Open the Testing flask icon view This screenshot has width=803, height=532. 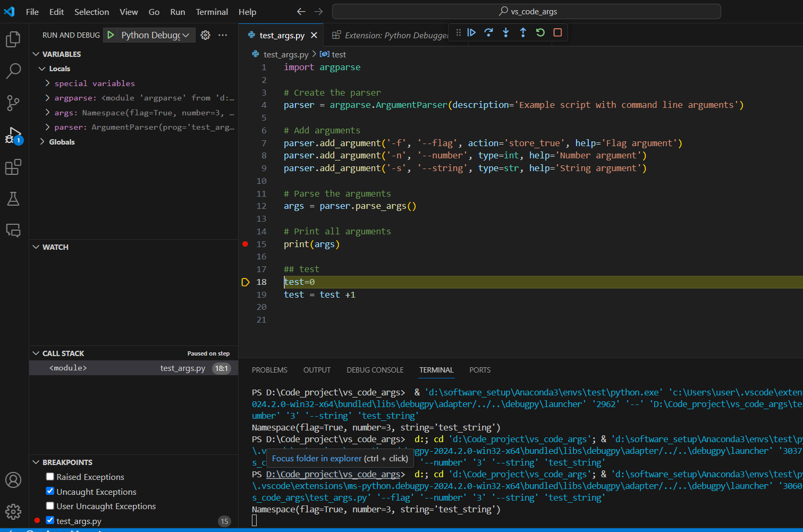pos(13,199)
